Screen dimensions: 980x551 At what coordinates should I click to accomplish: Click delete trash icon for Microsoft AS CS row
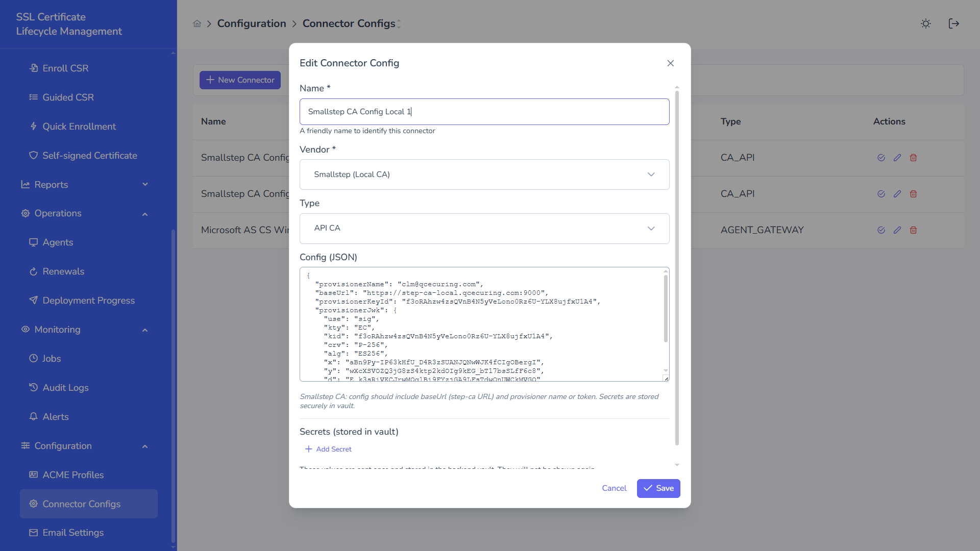coord(913,230)
